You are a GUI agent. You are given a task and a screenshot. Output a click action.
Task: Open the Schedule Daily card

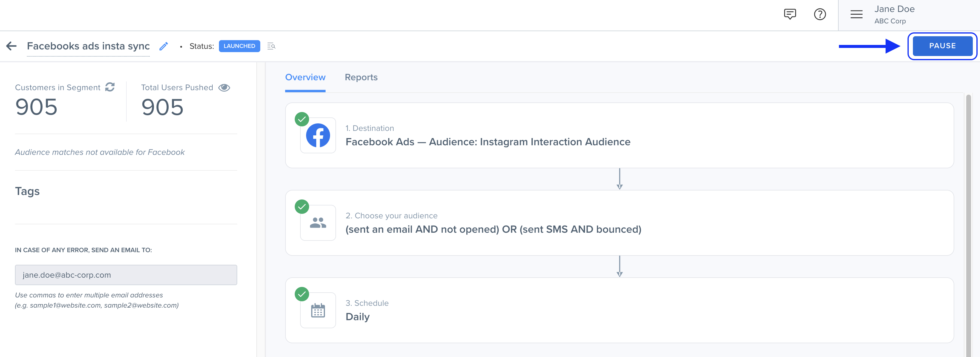tap(619, 311)
